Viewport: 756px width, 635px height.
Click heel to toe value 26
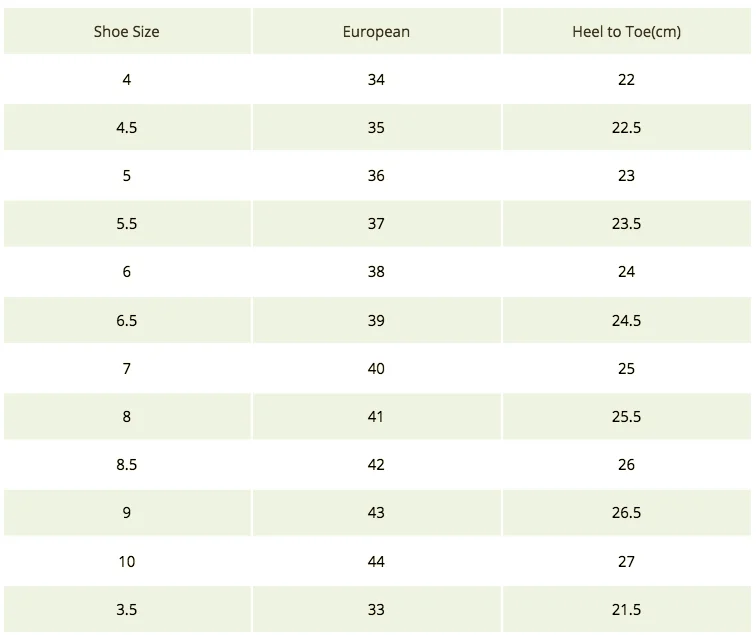coord(626,465)
